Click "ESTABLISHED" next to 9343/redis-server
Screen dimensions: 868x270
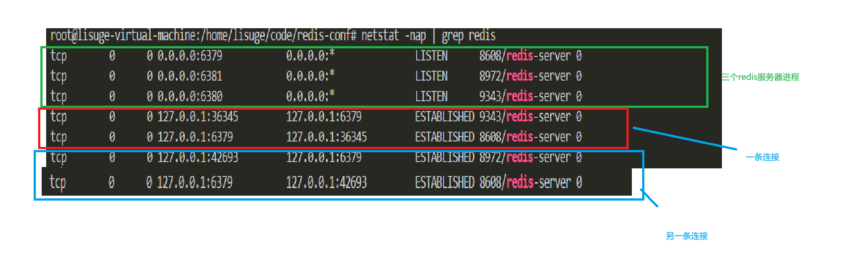pos(445,116)
